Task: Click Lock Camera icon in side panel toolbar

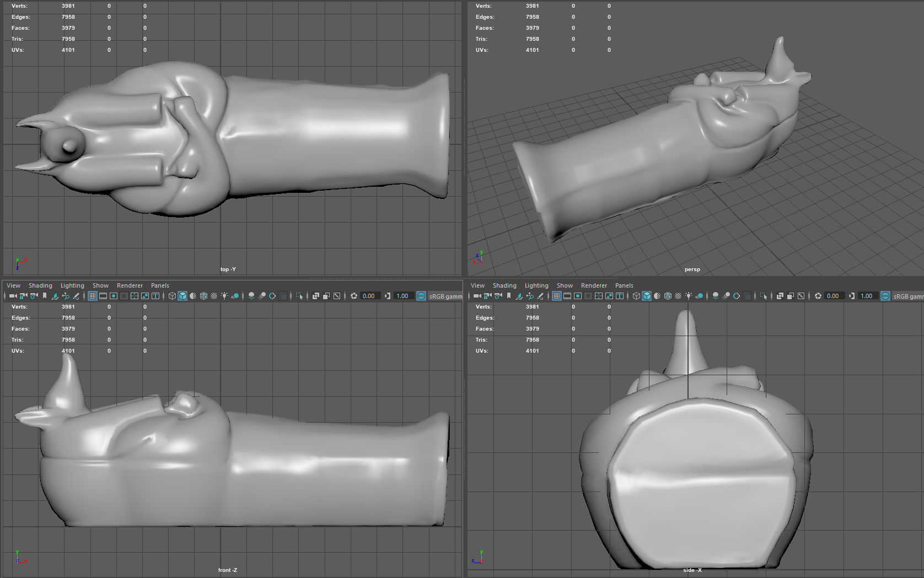Action: pos(487,296)
